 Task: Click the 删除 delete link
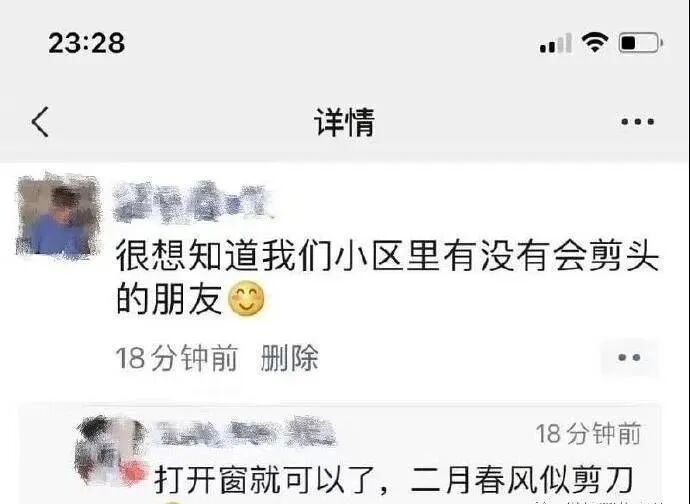[290, 358]
